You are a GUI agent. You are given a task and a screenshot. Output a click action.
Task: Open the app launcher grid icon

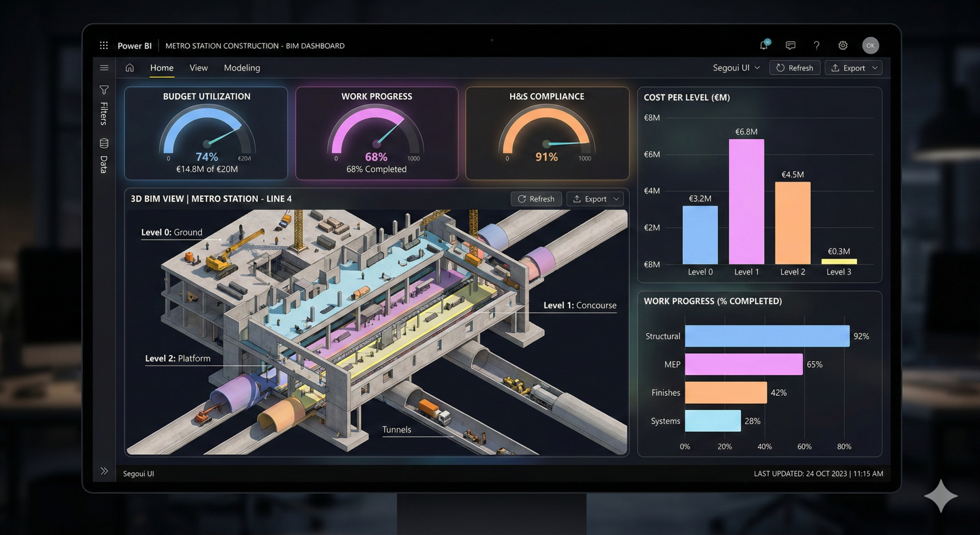(104, 46)
